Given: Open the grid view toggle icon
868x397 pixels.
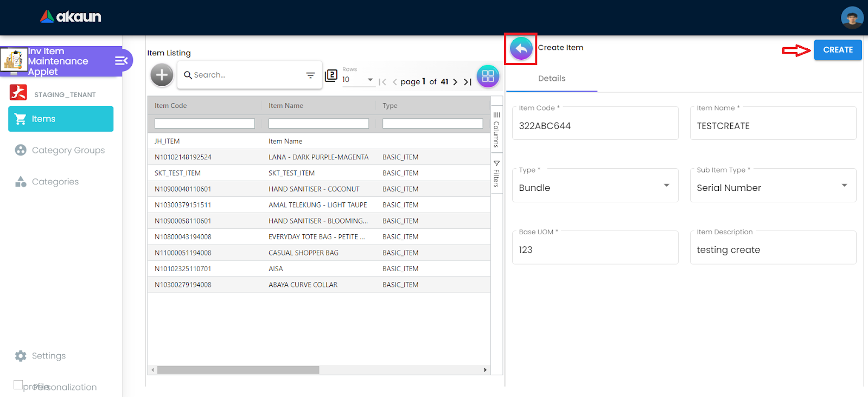Looking at the screenshot, I should 488,76.
